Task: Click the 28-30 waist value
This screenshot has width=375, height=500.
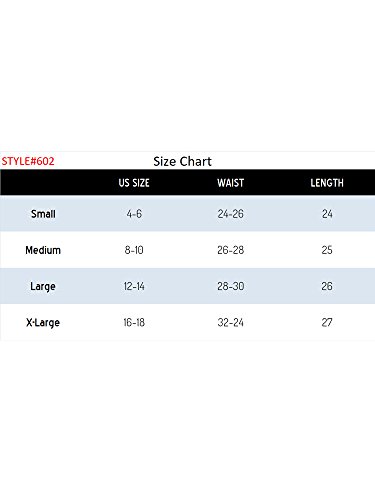Action: pos(231,286)
